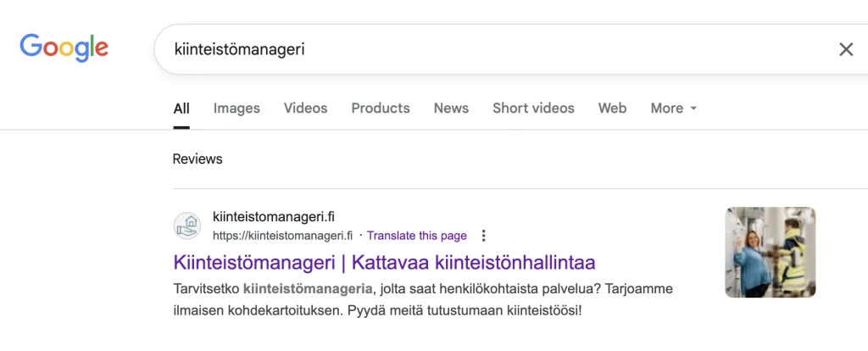Click the kiinteistomanageri.fi site favicon
Image resolution: width=868 pixels, height=351 pixels.
point(187,226)
